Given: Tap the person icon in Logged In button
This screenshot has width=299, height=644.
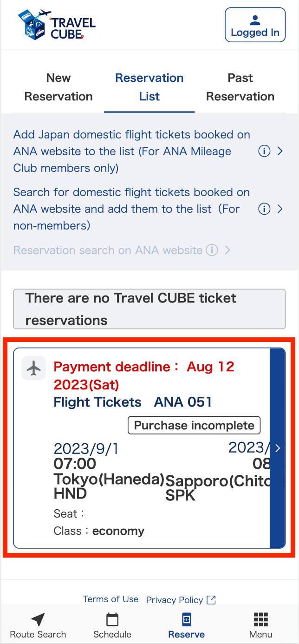Looking at the screenshot, I should (255, 20).
